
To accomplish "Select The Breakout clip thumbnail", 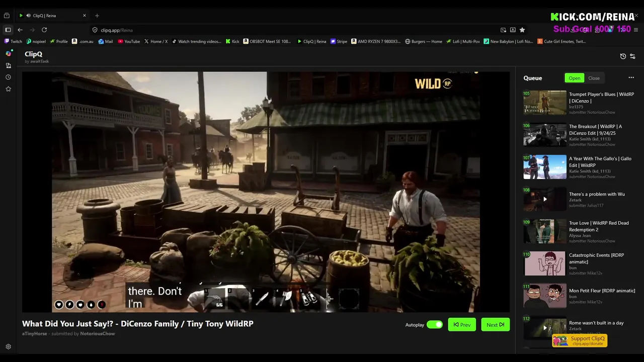I will [x=544, y=135].
